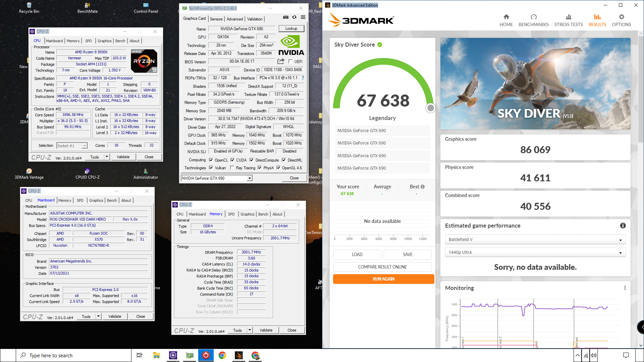
Task: Open Socket #1 selection dropdown
Action: pyautogui.click(x=72, y=145)
